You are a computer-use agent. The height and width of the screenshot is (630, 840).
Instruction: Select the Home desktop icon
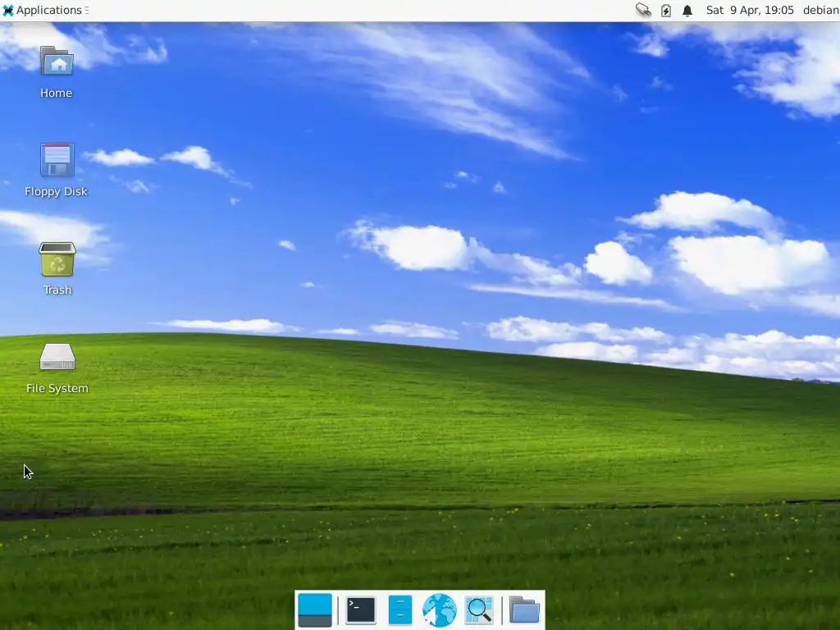pos(57,61)
